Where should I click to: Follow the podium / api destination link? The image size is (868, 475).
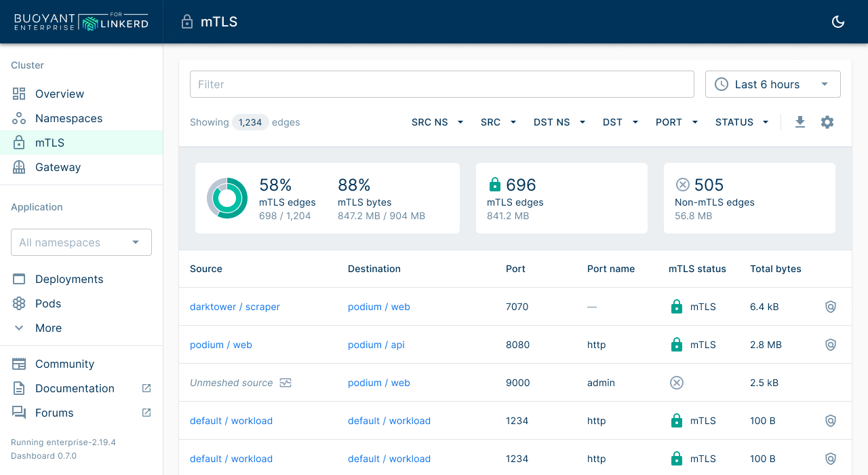(x=376, y=345)
